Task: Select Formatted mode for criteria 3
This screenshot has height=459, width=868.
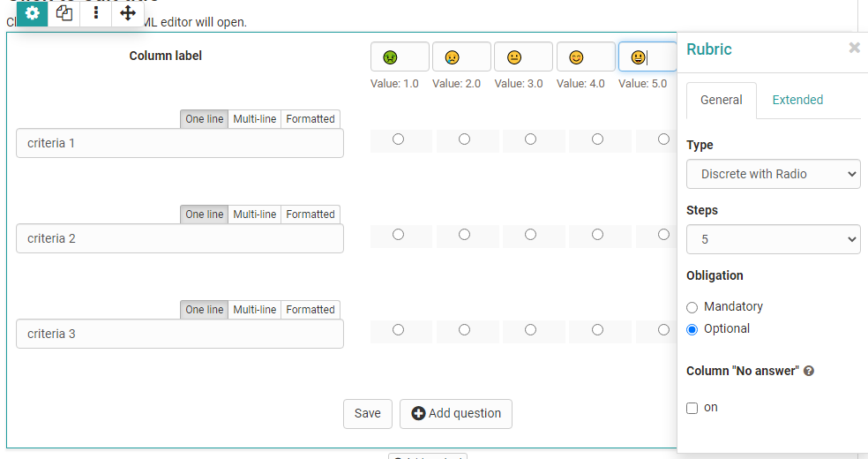Action: (311, 310)
